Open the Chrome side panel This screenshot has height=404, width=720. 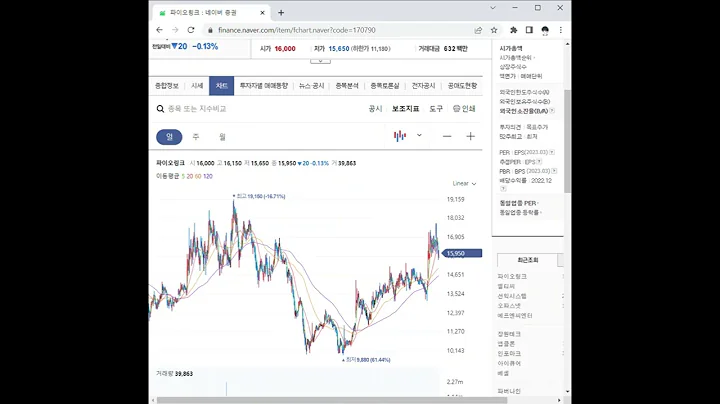(x=529, y=30)
